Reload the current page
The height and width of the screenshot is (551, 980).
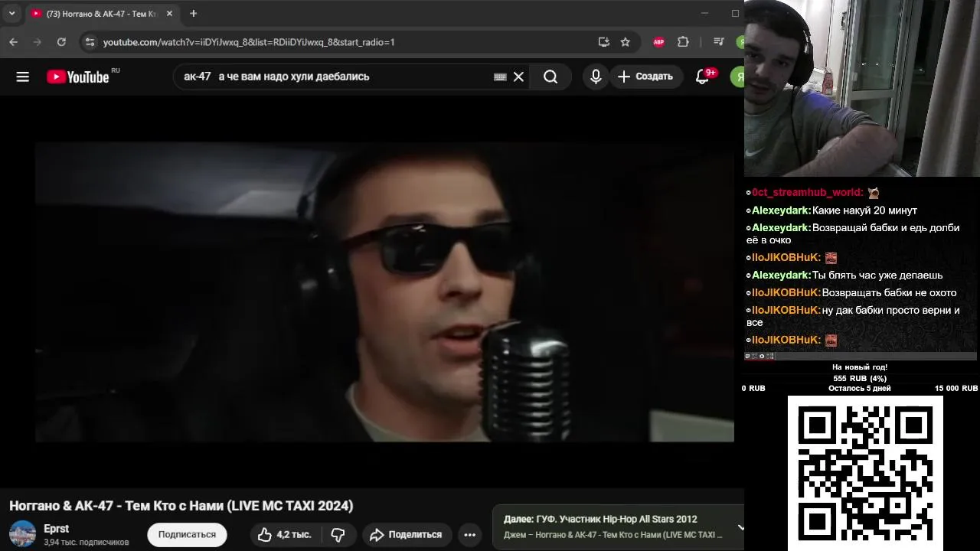point(61,42)
